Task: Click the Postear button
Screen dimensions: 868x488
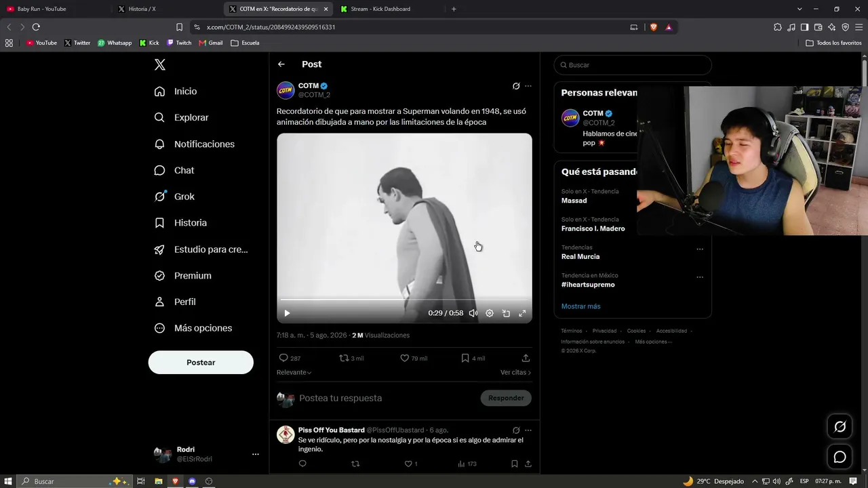Action: click(x=201, y=363)
